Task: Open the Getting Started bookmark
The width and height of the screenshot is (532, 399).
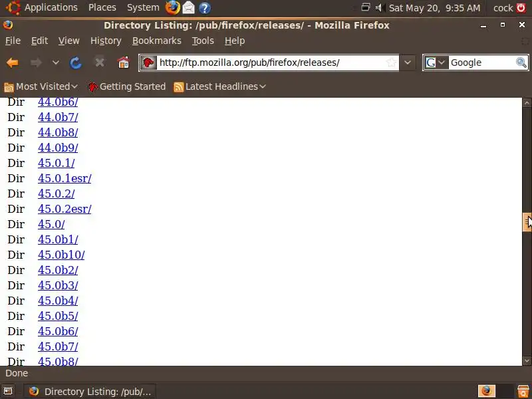Action: [x=126, y=87]
